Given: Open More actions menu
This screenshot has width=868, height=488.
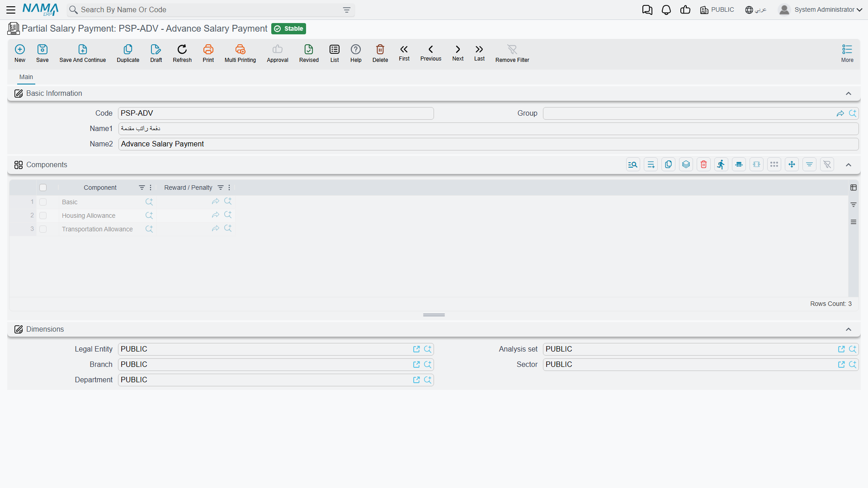Looking at the screenshot, I should [847, 53].
